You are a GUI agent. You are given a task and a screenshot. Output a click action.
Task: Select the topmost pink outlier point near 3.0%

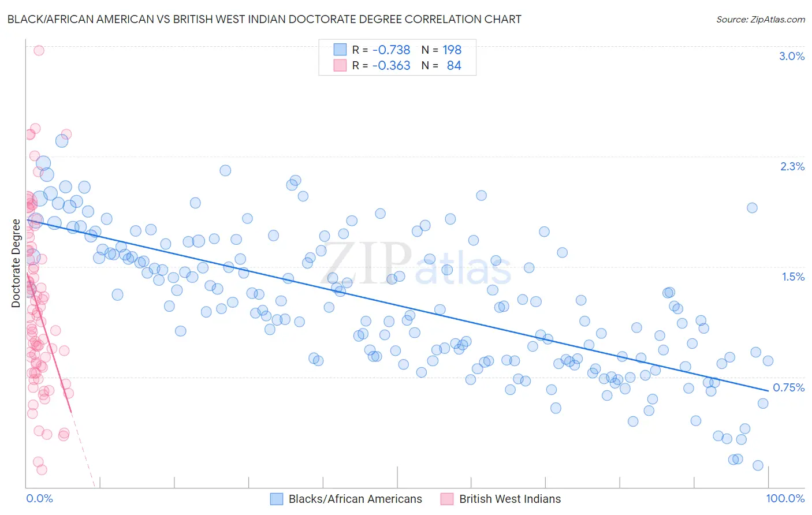(39, 50)
